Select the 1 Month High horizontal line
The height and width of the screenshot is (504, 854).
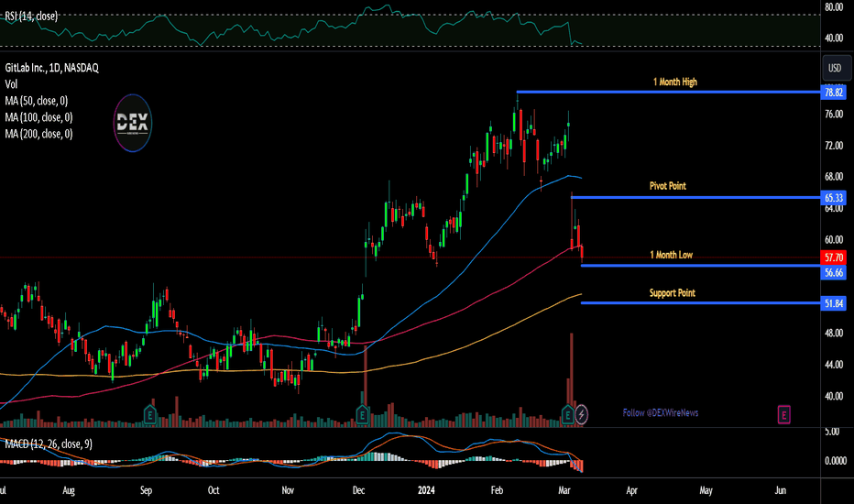[x=668, y=92]
